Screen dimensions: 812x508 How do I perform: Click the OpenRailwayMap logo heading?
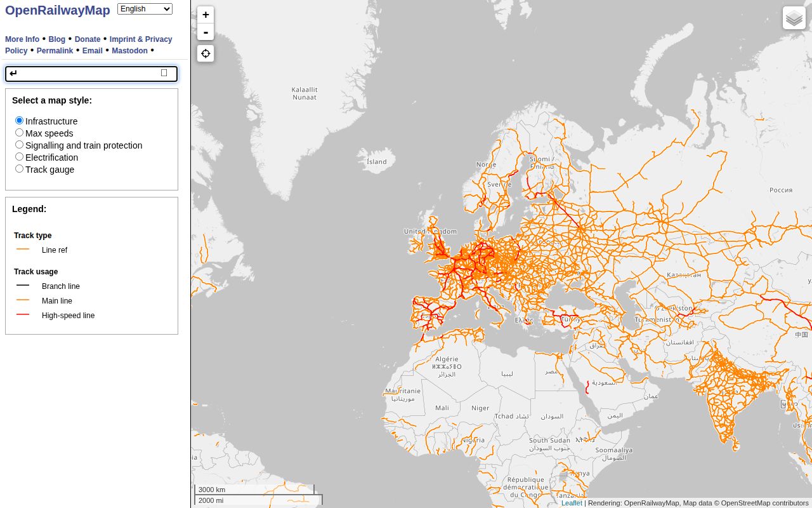tap(58, 10)
